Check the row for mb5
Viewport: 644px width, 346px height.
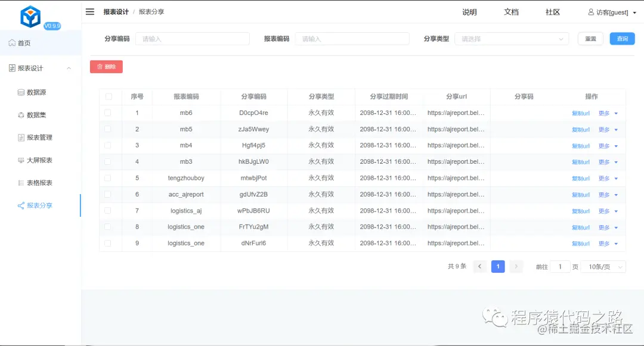tap(107, 129)
